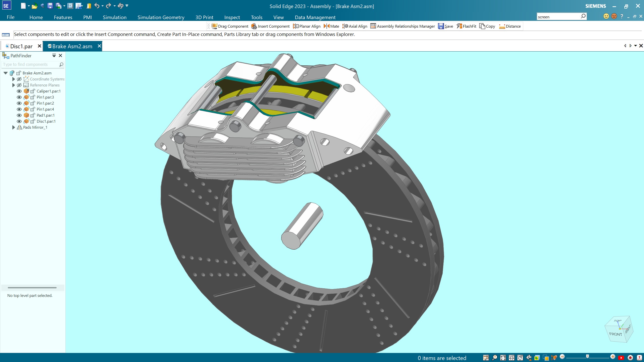Click the happy smiley feedback icon
This screenshot has height=362, width=644.
click(606, 16)
